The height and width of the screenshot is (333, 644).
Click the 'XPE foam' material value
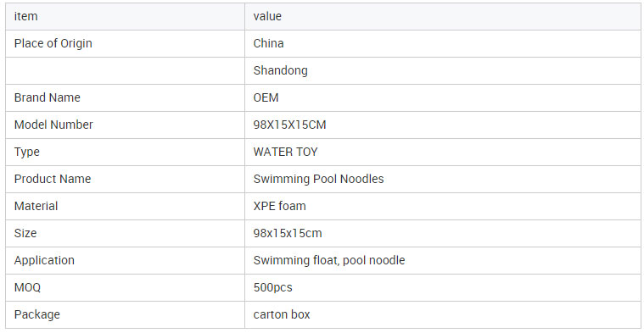coord(280,206)
